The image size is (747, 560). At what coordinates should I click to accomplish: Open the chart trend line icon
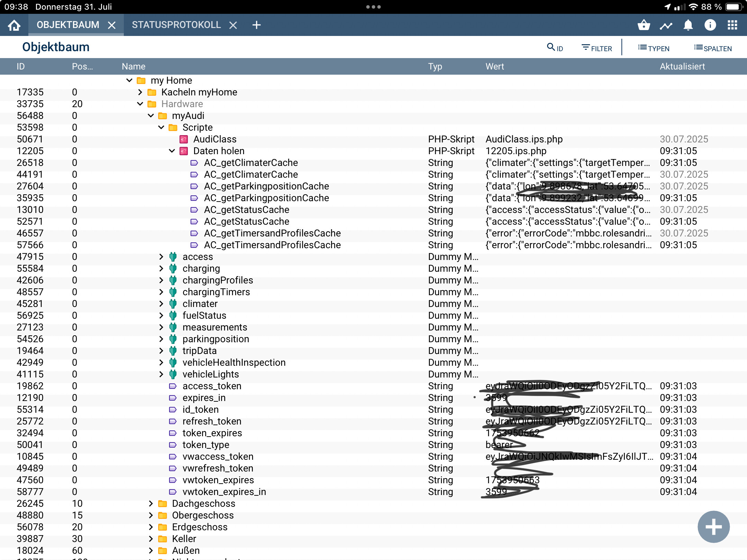[666, 26]
